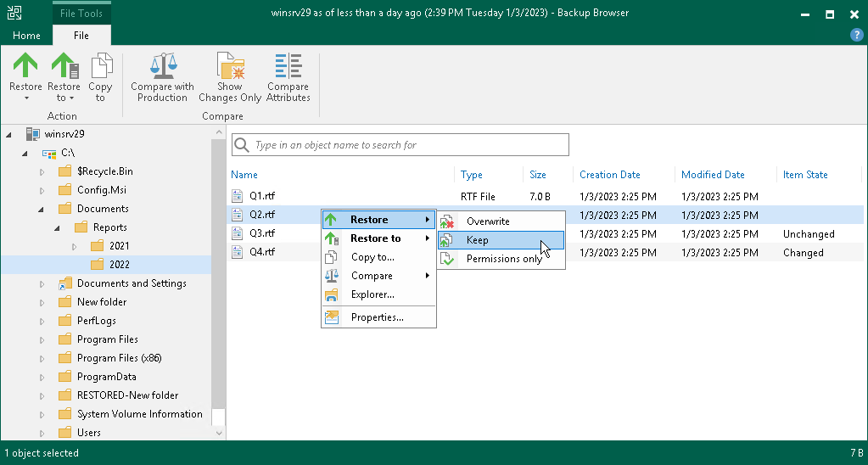Select Properties... context menu entry
Viewport: 868px width, 465px height.
pos(378,317)
